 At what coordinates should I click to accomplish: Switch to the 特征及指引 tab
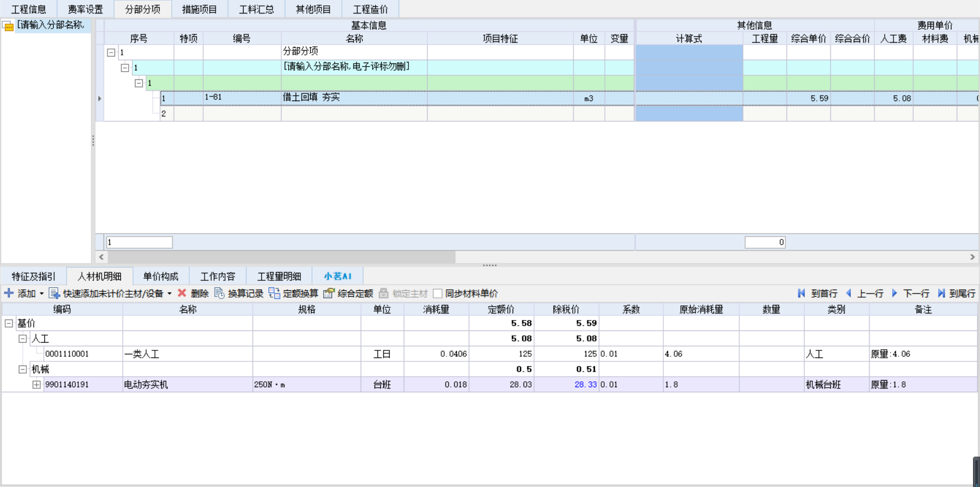pyautogui.click(x=34, y=276)
